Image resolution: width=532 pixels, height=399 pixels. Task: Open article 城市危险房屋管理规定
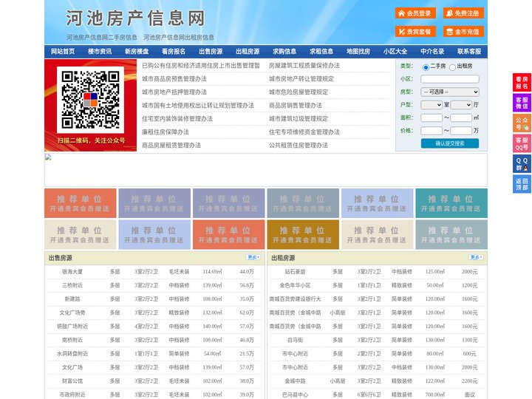click(299, 92)
